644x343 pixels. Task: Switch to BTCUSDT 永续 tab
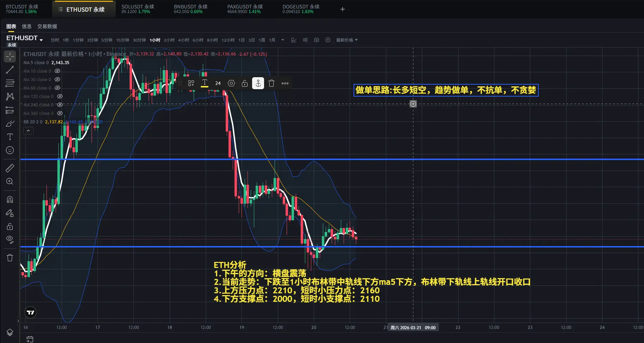click(22, 9)
